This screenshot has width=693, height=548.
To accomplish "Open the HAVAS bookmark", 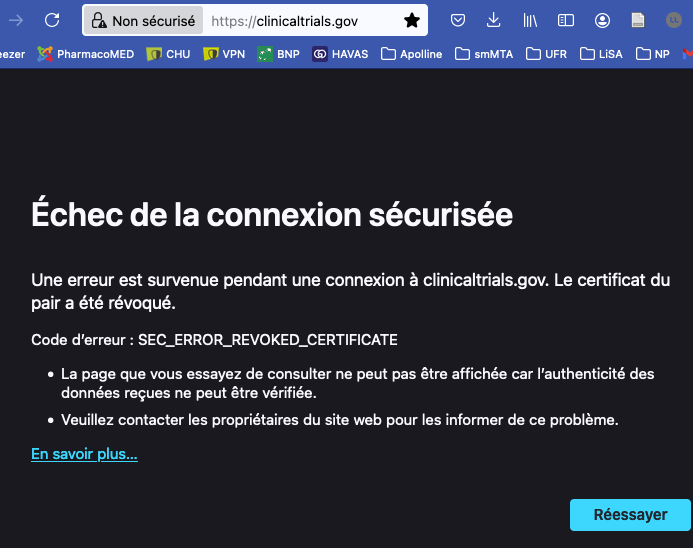I will 340,54.
